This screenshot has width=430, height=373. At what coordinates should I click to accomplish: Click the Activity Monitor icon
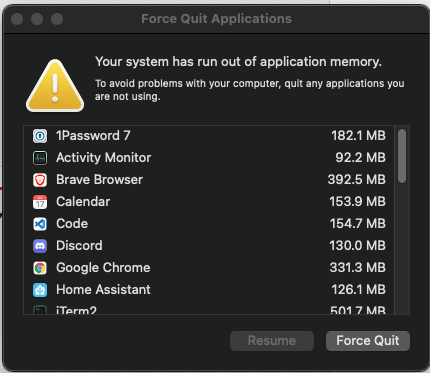[40, 158]
